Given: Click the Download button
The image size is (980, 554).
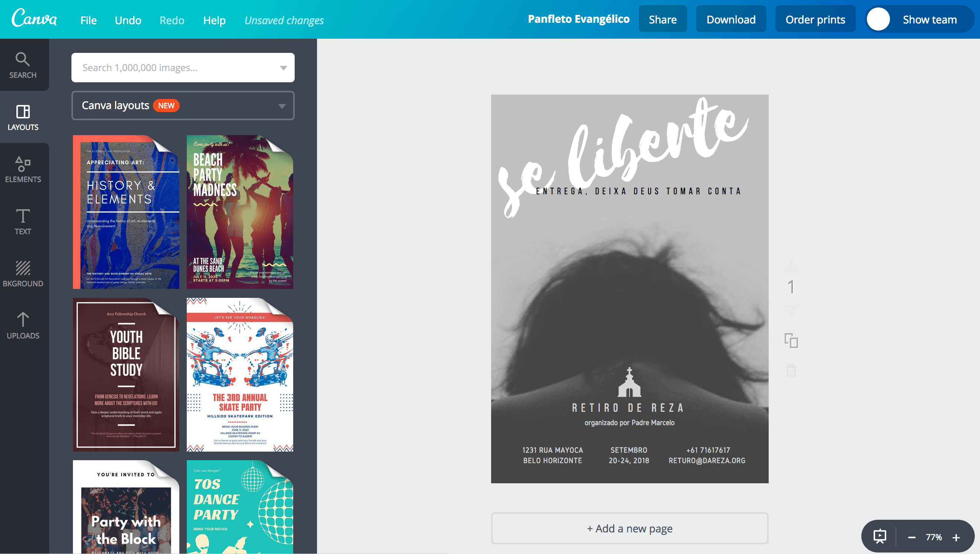Looking at the screenshot, I should point(731,19).
